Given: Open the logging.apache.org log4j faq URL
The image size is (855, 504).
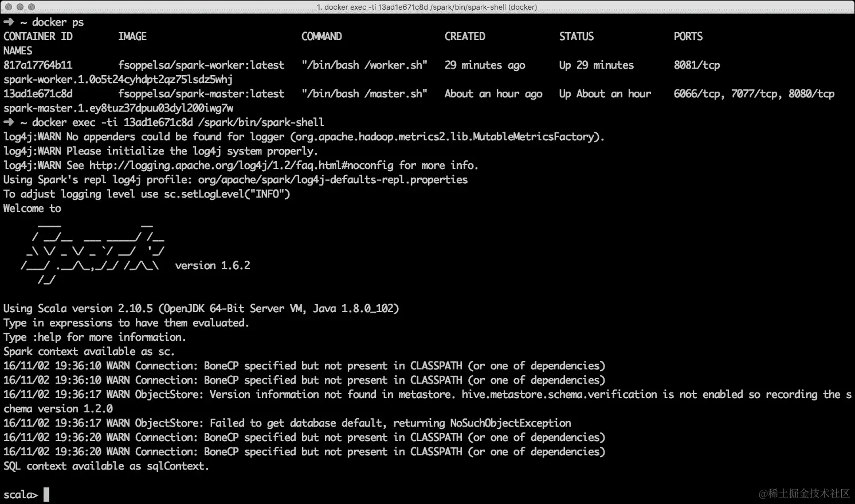Looking at the screenshot, I should (241, 165).
